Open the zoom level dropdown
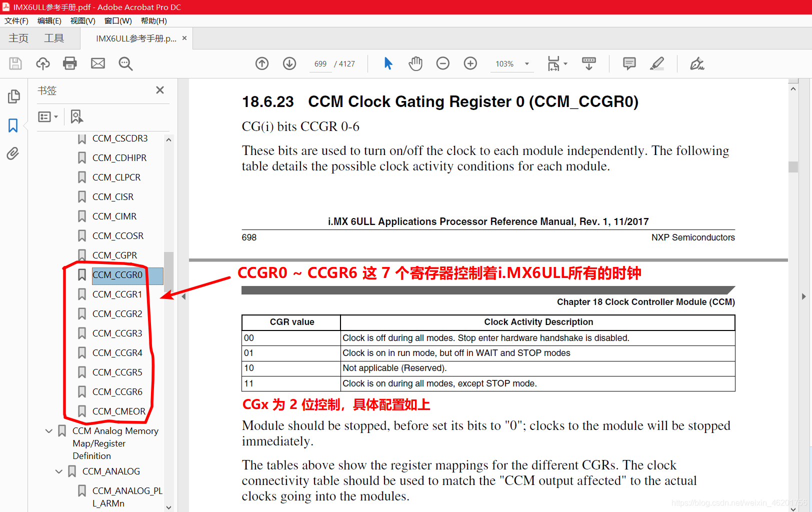812x512 pixels. (x=527, y=63)
